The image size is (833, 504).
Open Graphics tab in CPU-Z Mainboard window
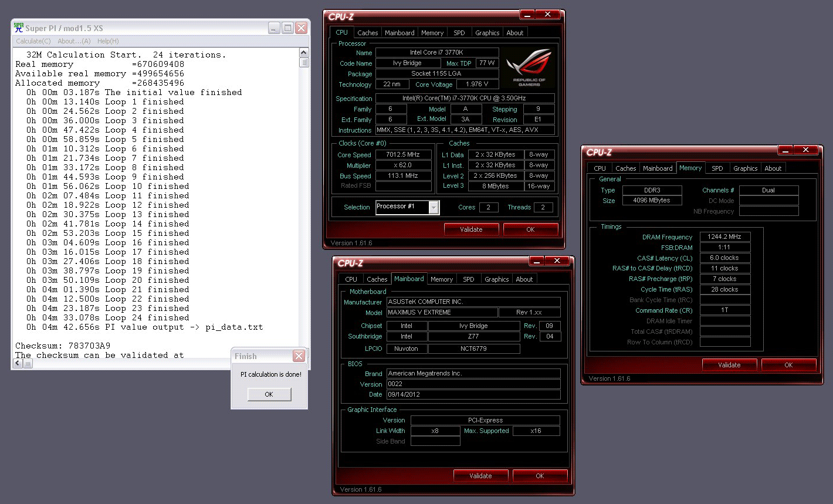(x=496, y=279)
